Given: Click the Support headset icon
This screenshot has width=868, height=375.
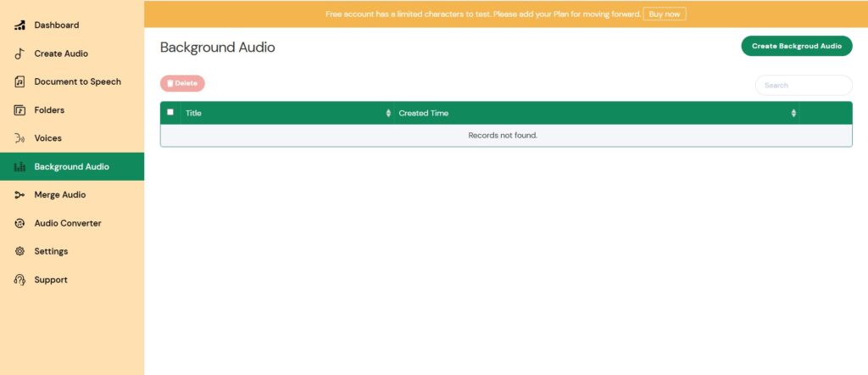Looking at the screenshot, I should (19, 280).
